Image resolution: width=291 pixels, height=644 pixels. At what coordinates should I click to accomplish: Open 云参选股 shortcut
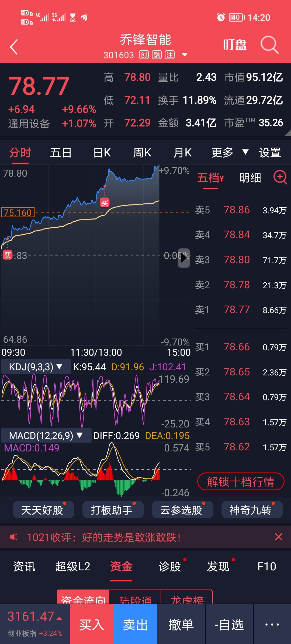point(183,510)
